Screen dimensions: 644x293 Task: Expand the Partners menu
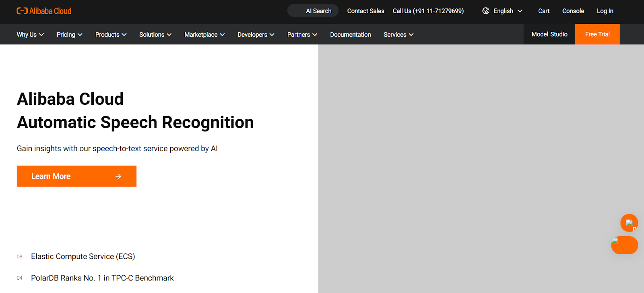coord(302,35)
